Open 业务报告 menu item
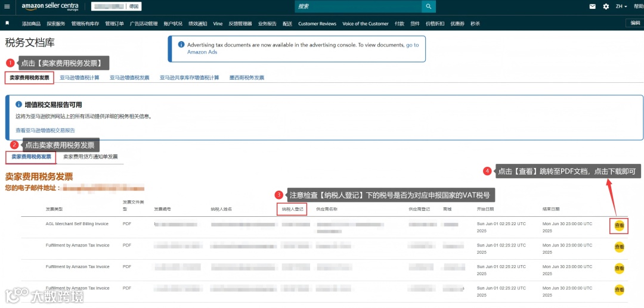Screen dimensions: 644x308 [x=267, y=24]
